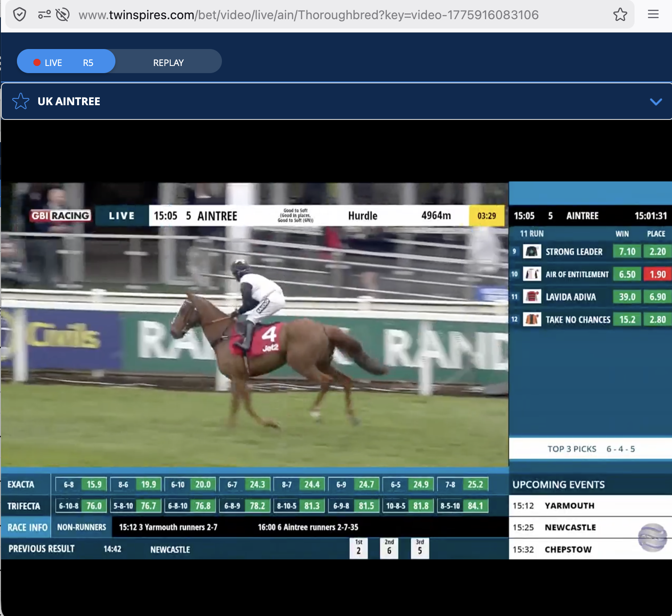The width and height of the screenshot is (672, 616).
Task: Click the Lavida Adiva silks icon
Action: (532, 297)
